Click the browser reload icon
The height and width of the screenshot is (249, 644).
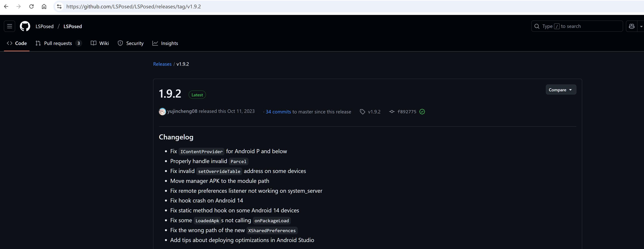click(x=31, y=7)
